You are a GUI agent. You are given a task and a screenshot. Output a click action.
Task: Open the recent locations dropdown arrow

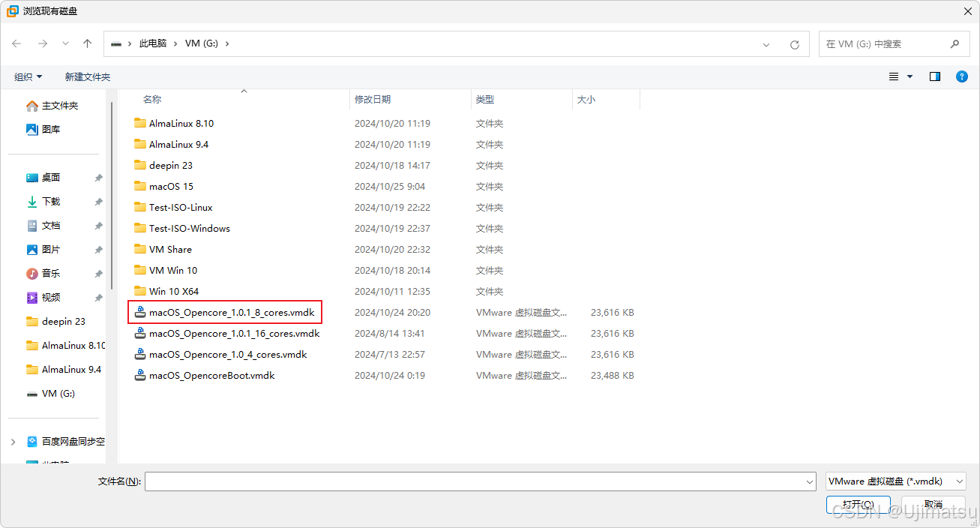pyautogui.click(x=65, y=44)
